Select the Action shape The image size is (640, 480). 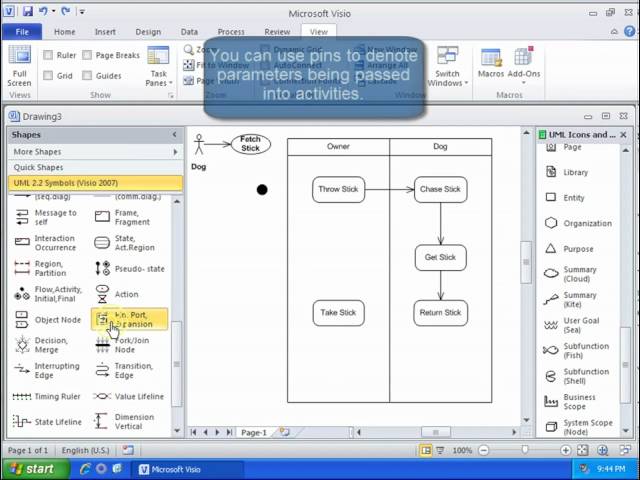[117, 294]
